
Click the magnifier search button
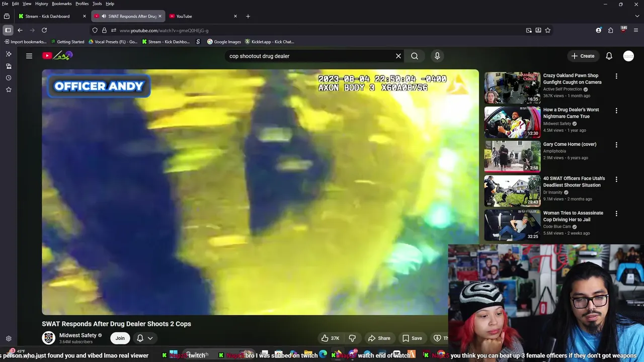click(x=415, y=56)
